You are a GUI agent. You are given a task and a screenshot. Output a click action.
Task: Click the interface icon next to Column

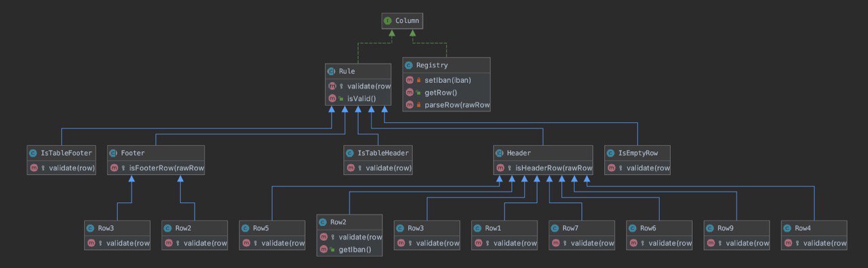point(387,21)
